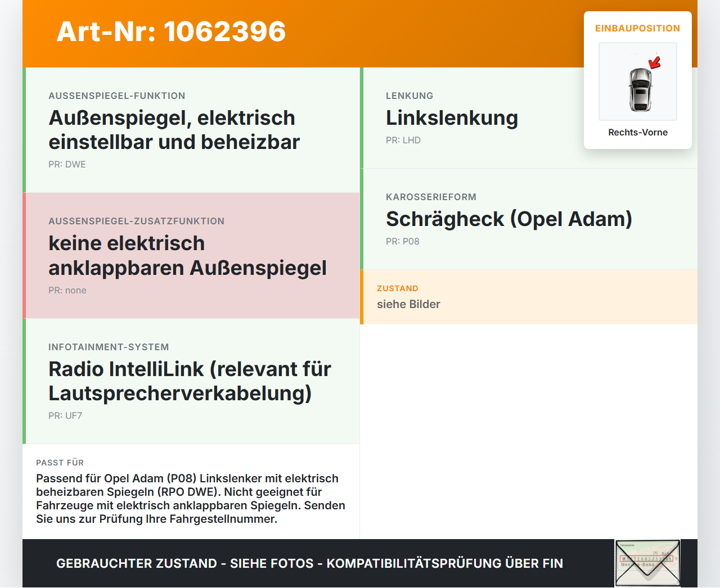Click 'AUSSENSPIEGEL-FUNKTION' label

pyautogui.click(x=117, y=96)
